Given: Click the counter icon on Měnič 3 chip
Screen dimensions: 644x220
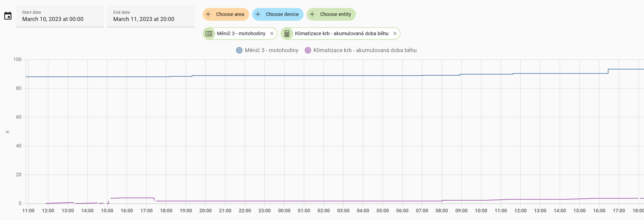Looking at the screenshot, I should 209,33.
